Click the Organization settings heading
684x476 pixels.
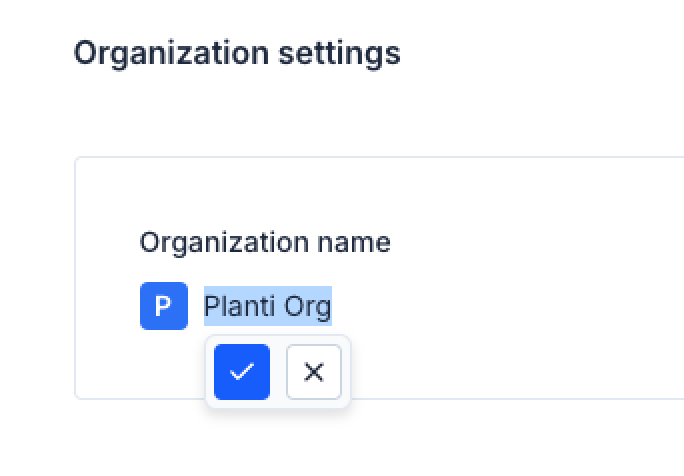click(237, 53)
